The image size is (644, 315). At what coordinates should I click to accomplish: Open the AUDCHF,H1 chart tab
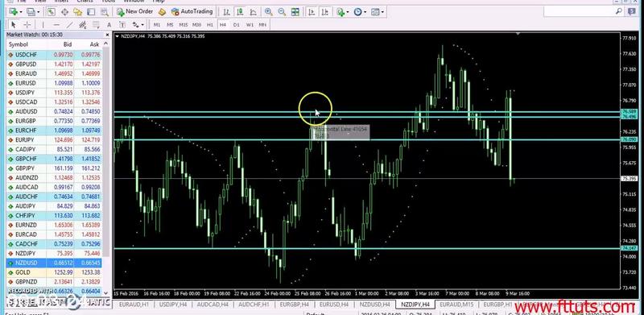point(254,305)
